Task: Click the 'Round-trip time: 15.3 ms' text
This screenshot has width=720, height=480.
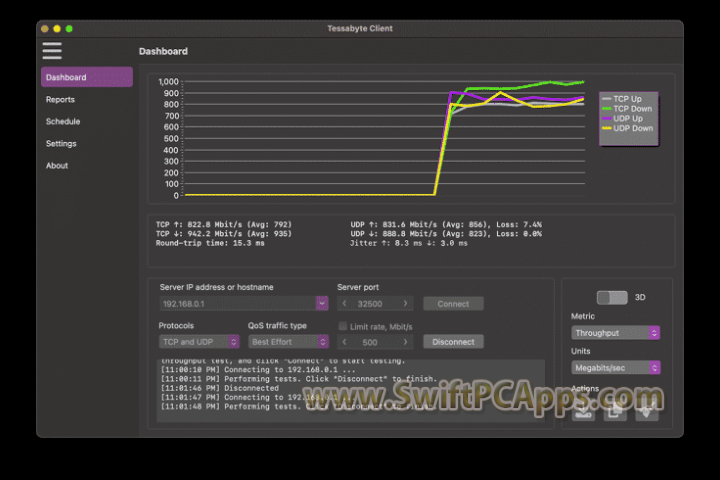Action: (x=210, y=243)
